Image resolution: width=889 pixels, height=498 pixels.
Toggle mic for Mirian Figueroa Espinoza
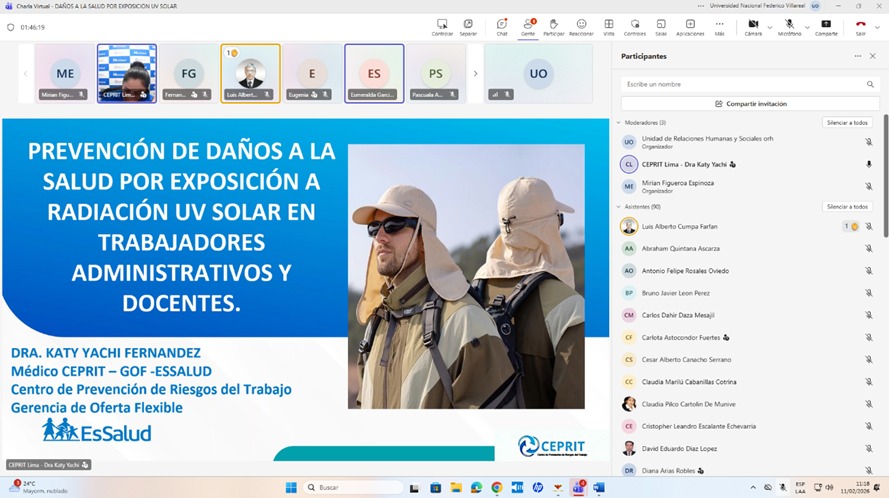click(869, 186)
